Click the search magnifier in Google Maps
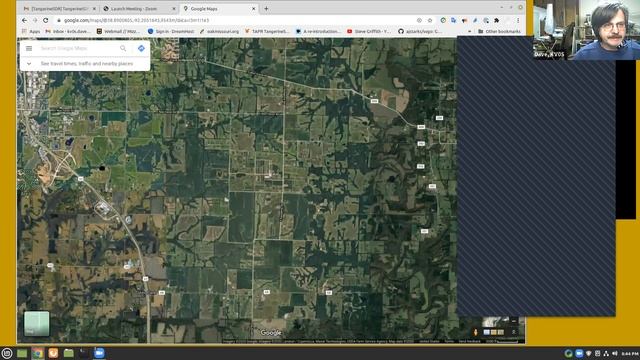Viewport: 640px width, 360px height. [123, 49]
